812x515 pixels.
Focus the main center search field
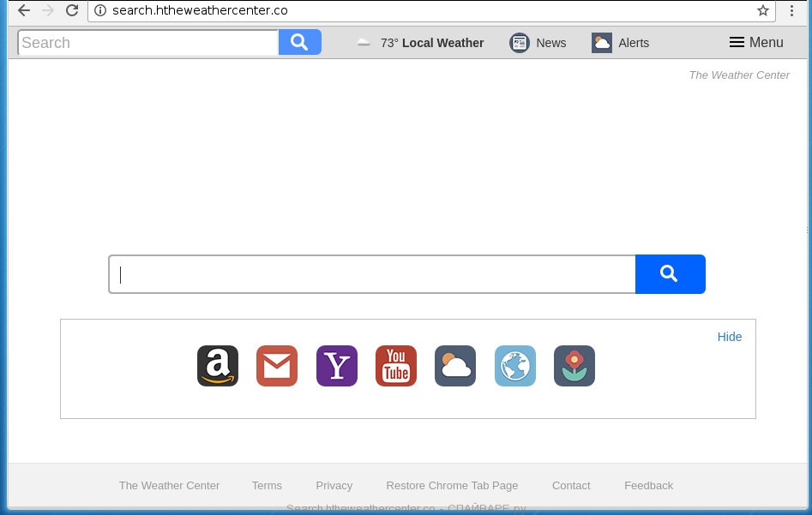click(x=371, y=274)
